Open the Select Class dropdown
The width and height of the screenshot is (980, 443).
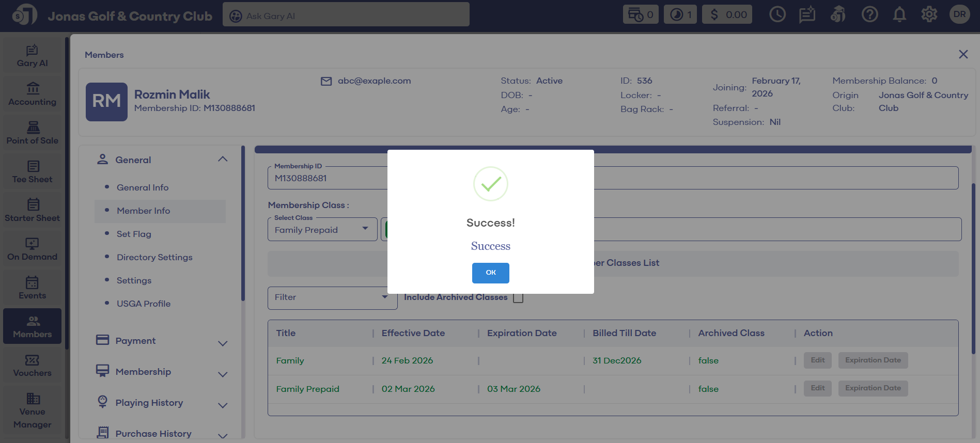pos(322,229)
